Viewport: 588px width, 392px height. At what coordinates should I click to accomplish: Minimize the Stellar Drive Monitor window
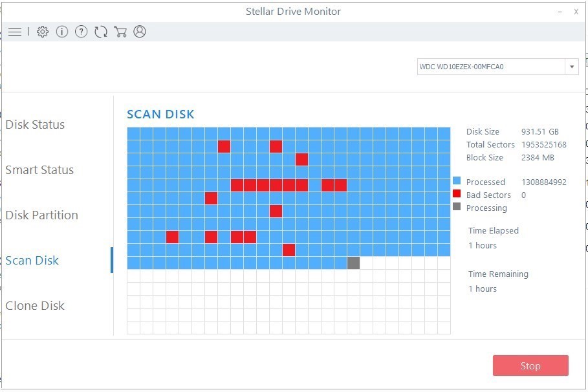click(559, 12)
